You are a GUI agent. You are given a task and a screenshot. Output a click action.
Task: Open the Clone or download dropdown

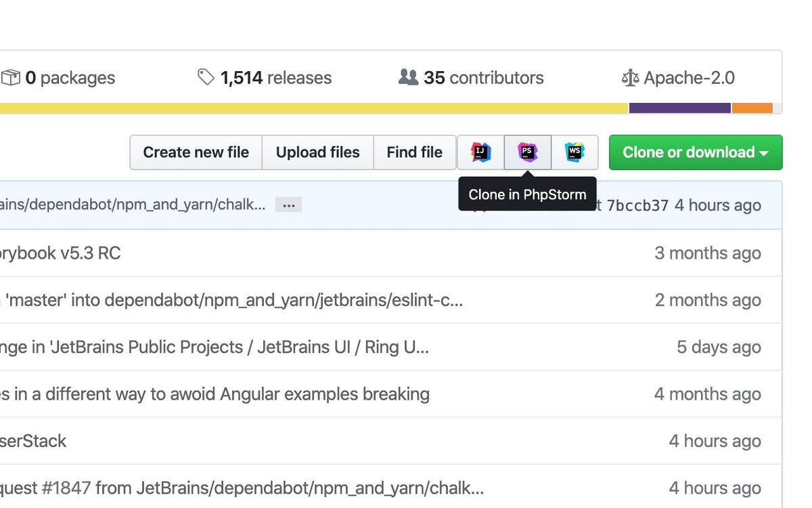pos(695,152)
